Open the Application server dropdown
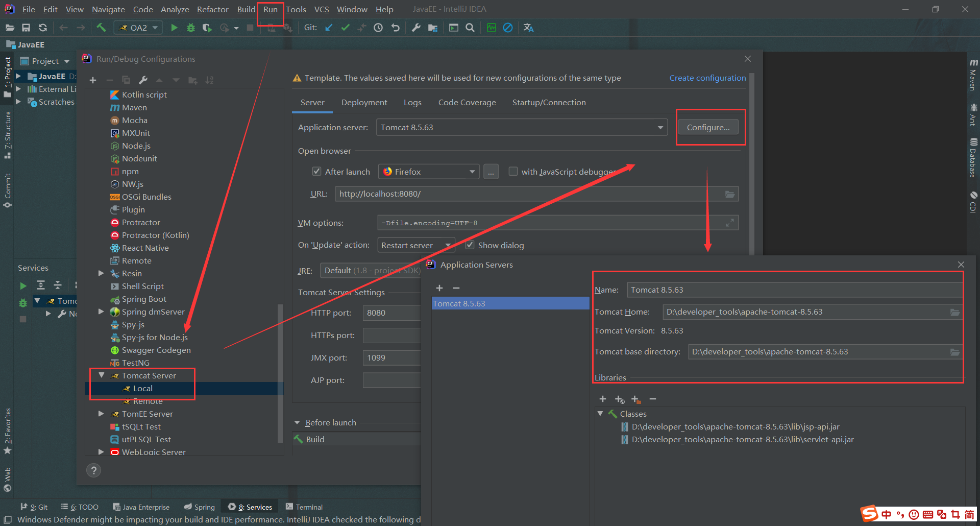980x526 pixels. [660, 128]
